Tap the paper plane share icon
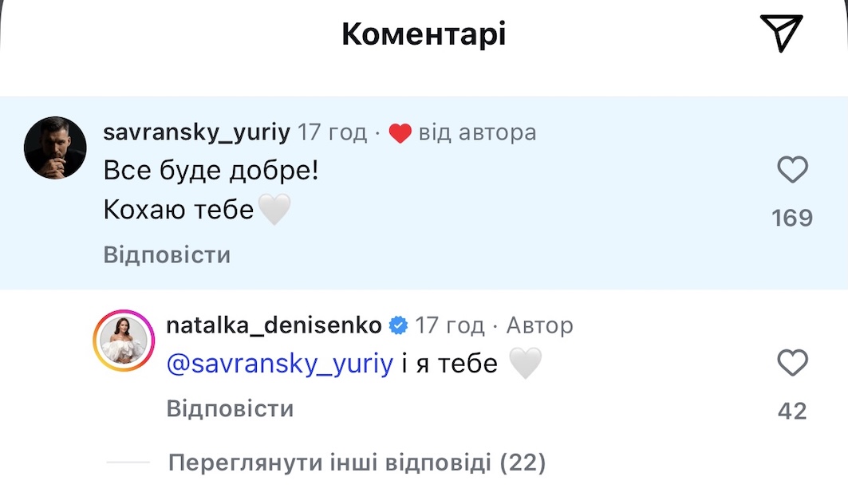The height and width of the screenshot is (504, 848). (x=780, y=33)
